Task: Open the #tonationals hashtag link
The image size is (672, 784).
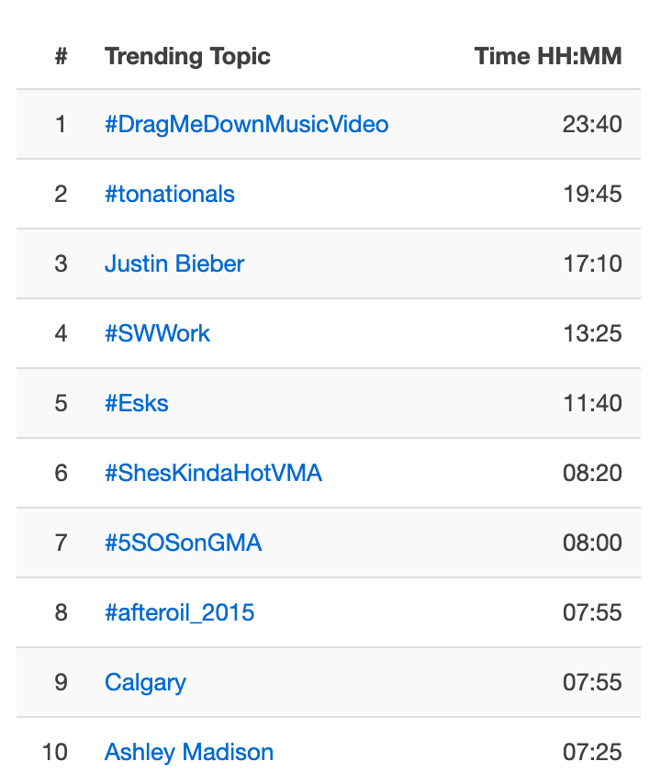Action: (170, 194)
